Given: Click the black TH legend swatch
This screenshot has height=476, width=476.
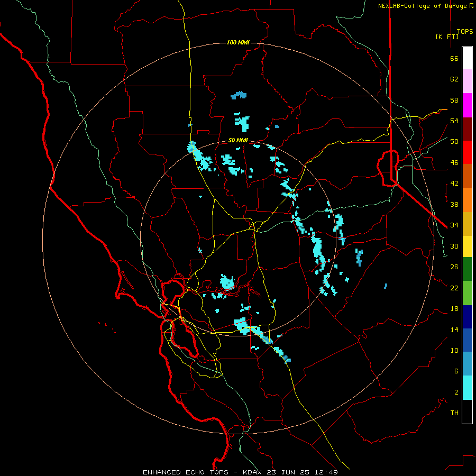Looking at the screenshot, I should [467, 411].
